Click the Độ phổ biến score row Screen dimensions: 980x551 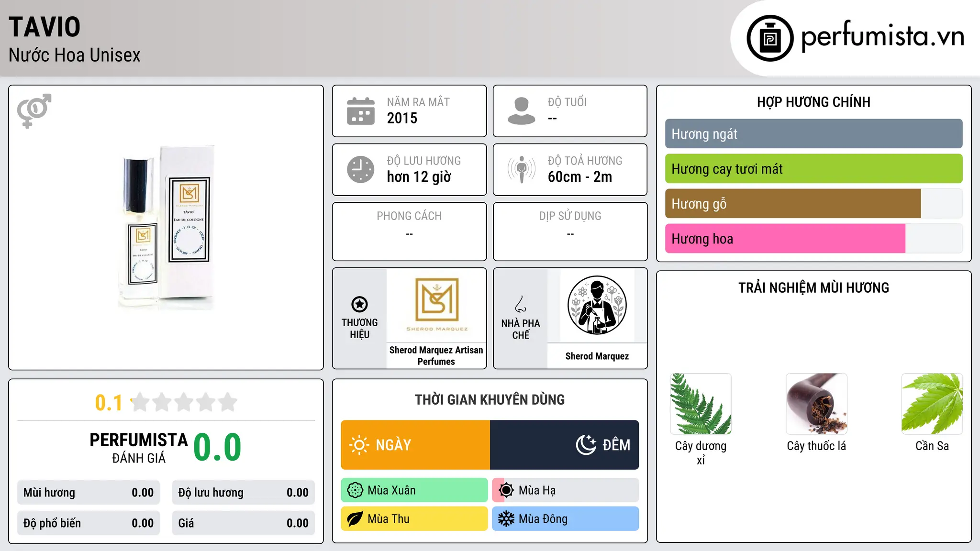click(x=89, y=523)
